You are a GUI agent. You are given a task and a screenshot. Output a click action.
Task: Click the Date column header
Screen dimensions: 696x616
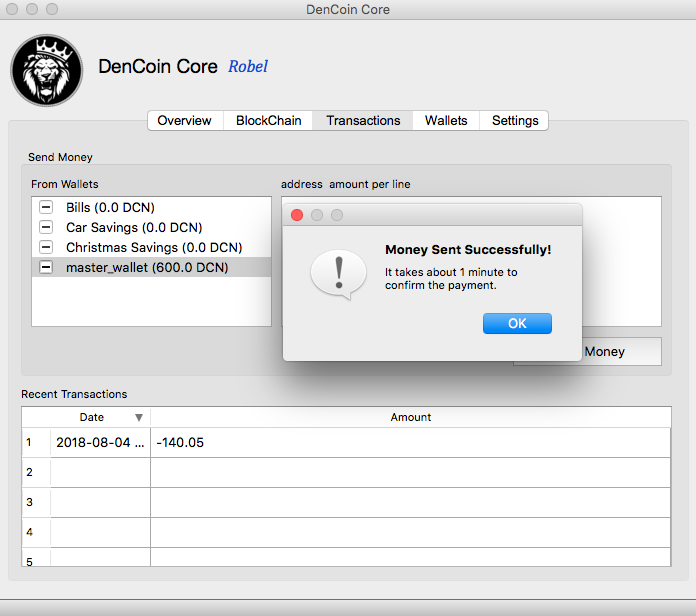click(x=91, y=417)
